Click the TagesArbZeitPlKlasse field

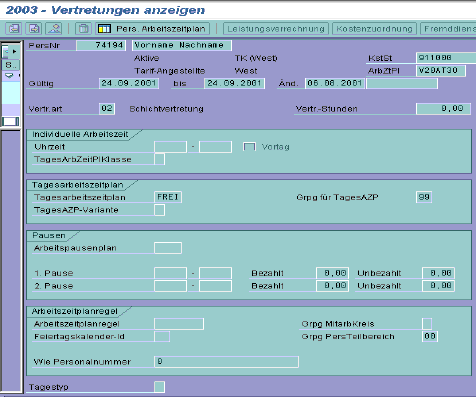159,159
